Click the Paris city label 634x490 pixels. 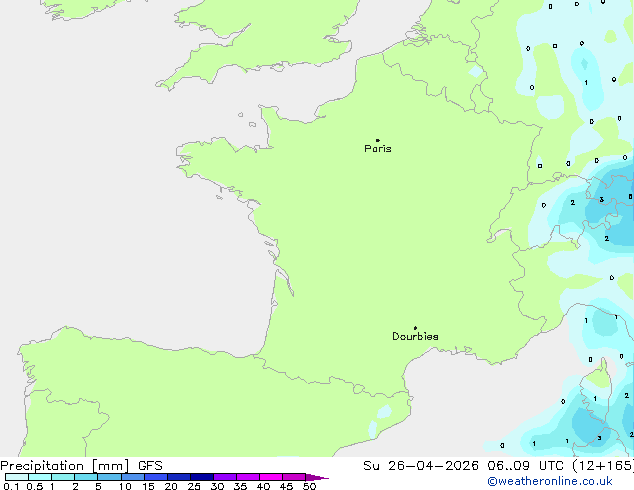click(x=378, y=149)
